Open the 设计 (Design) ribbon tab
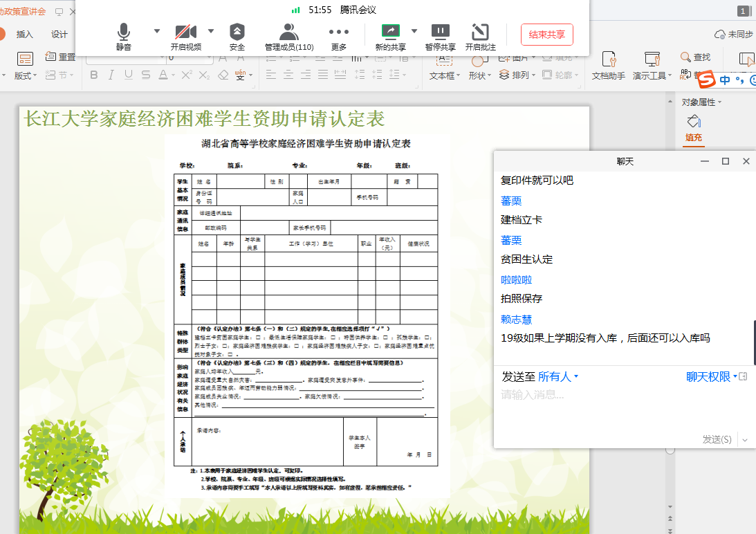 pyautogui.click(x=59, y=35)
